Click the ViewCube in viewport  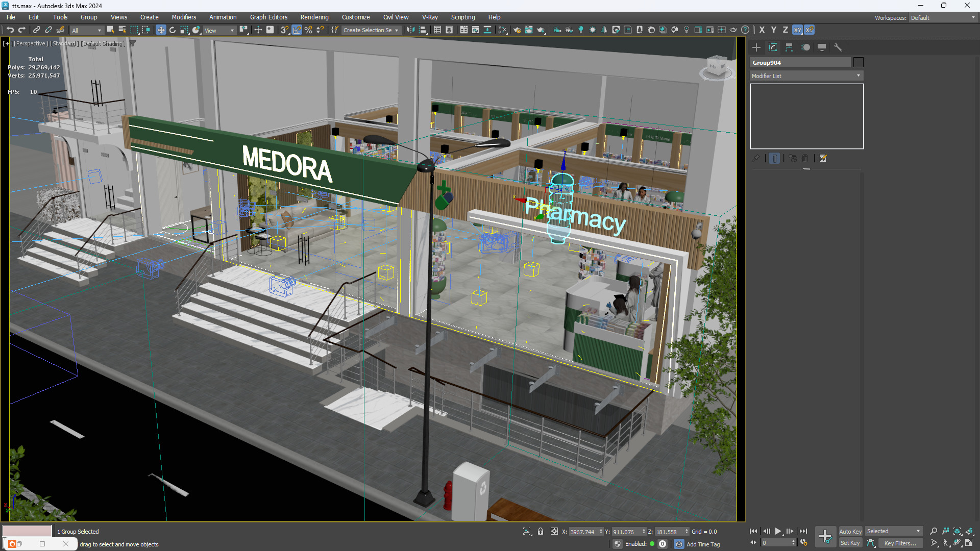[717, 68]
